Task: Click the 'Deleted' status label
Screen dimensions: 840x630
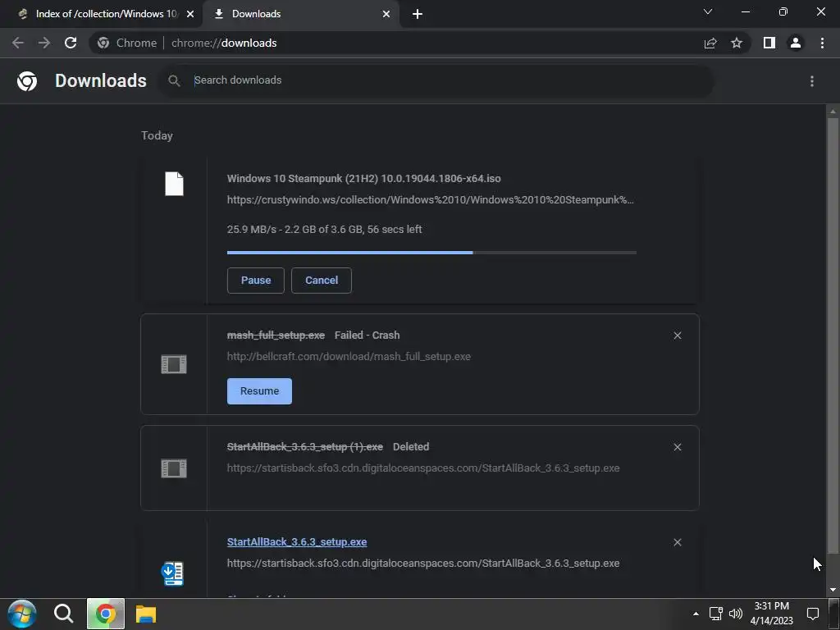Action: 411,446
